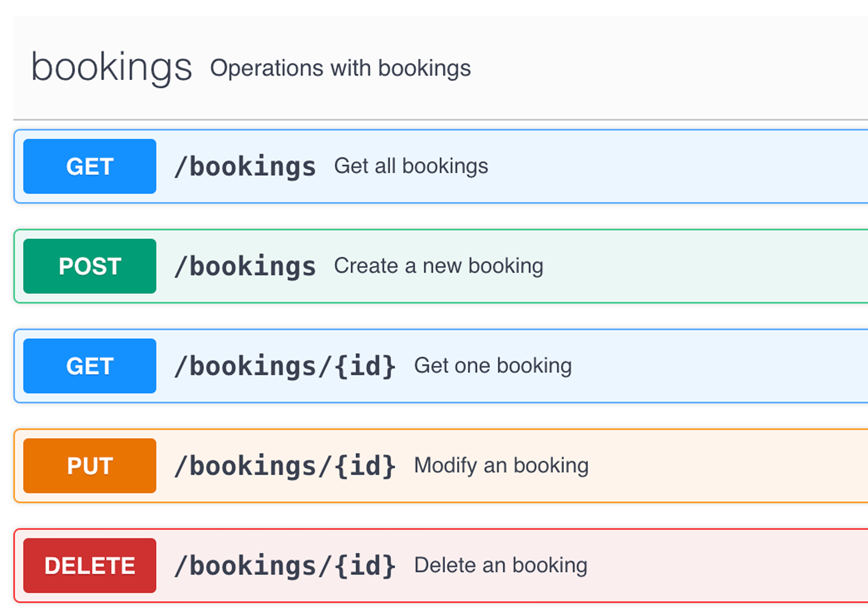Click the orange PUT method badge
The height and width of the screenshot is (608, 868).
click(89, 466)
